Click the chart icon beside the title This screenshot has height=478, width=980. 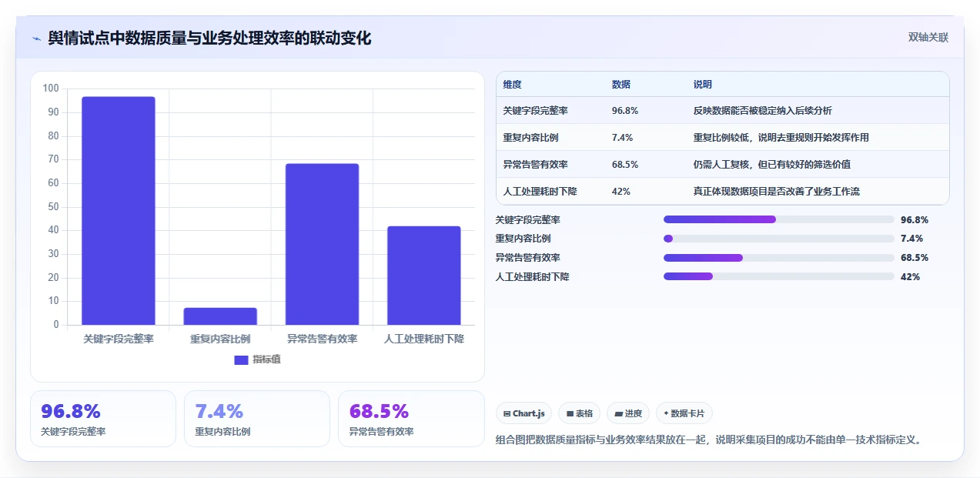36,38
